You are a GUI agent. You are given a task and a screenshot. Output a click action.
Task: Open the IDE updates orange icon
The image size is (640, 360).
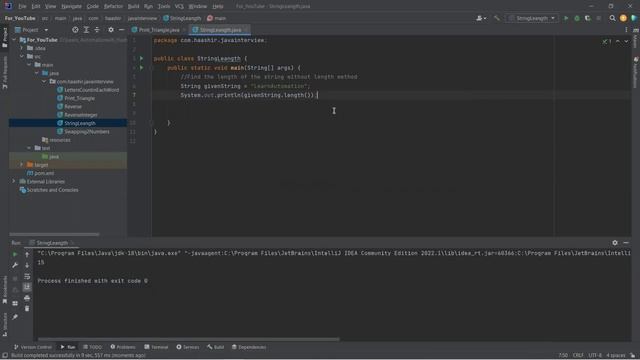coord(623,18)
